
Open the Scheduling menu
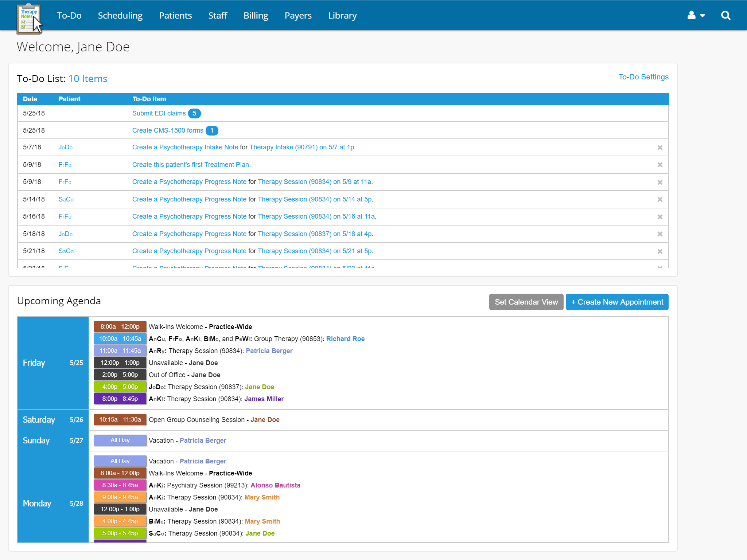(x=120, y=16)
